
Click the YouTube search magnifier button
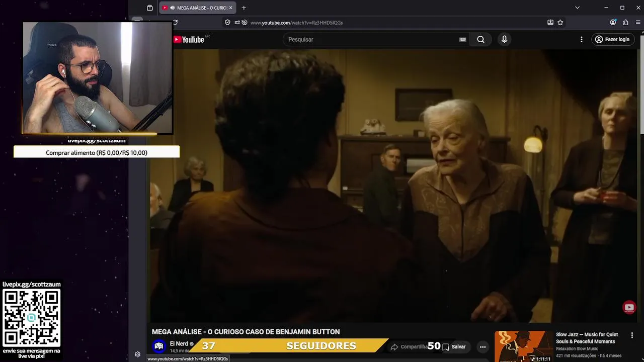(x=480, y=39)
